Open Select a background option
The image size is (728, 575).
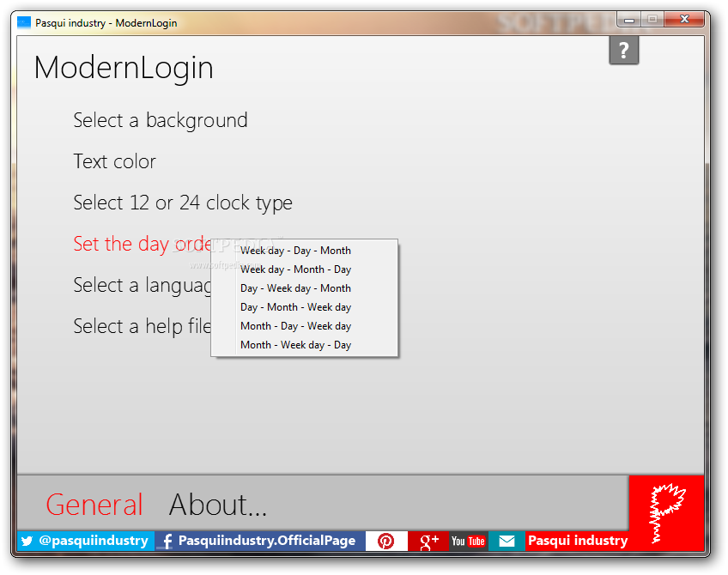click(161, 121)
